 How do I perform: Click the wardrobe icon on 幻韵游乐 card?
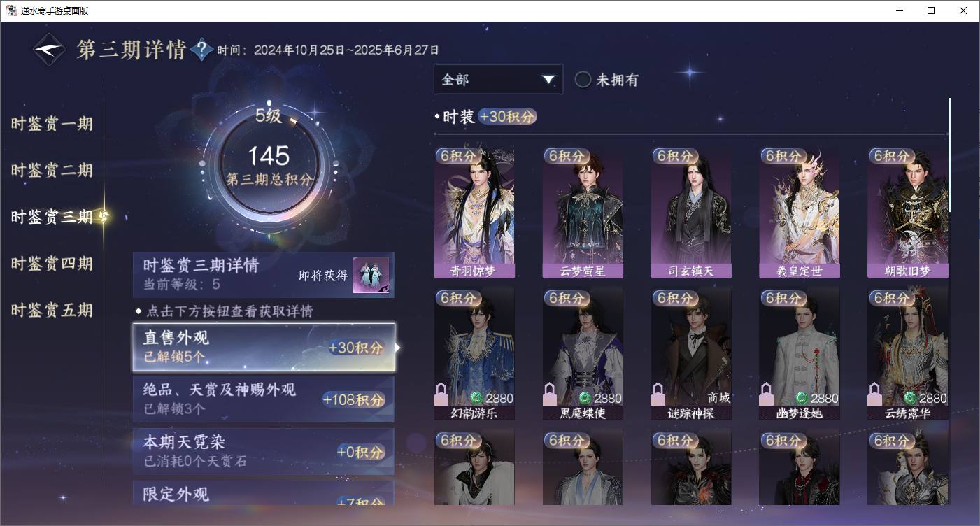click(441, 395)
